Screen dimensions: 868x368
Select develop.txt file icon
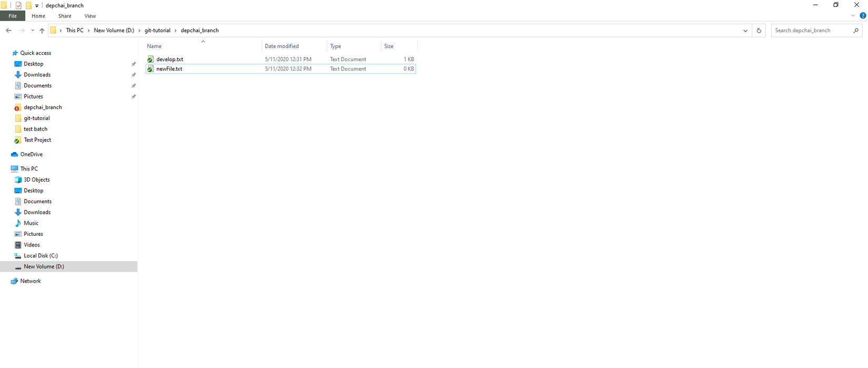150,59
